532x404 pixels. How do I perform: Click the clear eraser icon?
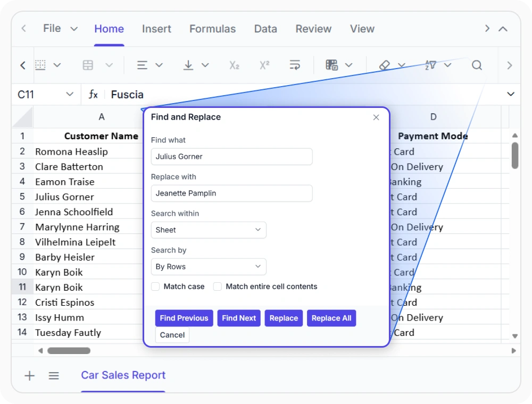(x=385, y=65)
